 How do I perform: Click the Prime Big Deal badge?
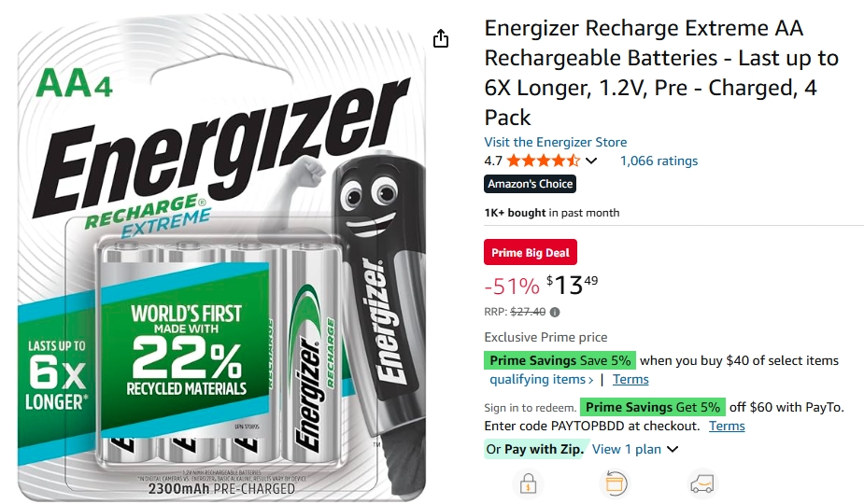pos(531,252)
